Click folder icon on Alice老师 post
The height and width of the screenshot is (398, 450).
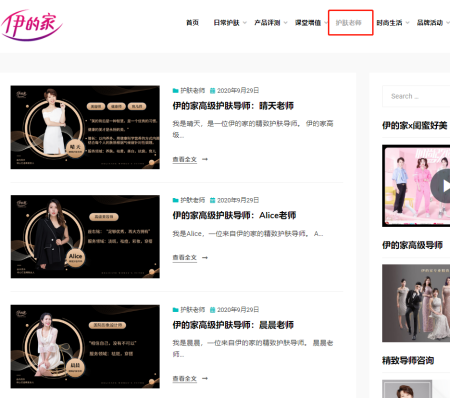pos(175,200)
